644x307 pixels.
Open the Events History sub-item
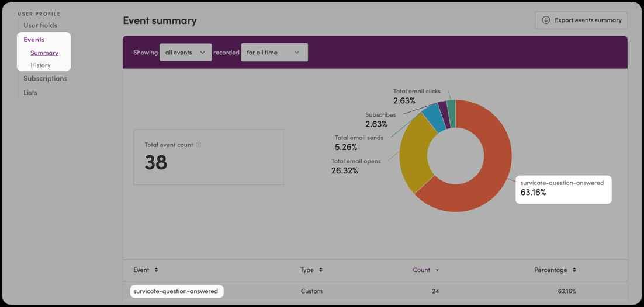[x=40, y=65]
